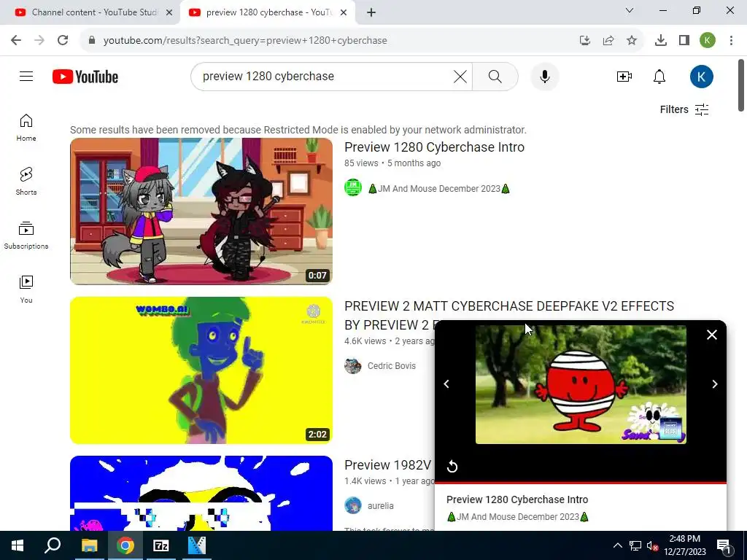Click the YouTube logo
This screenshot has height=560, width=747.
[85, 77]
